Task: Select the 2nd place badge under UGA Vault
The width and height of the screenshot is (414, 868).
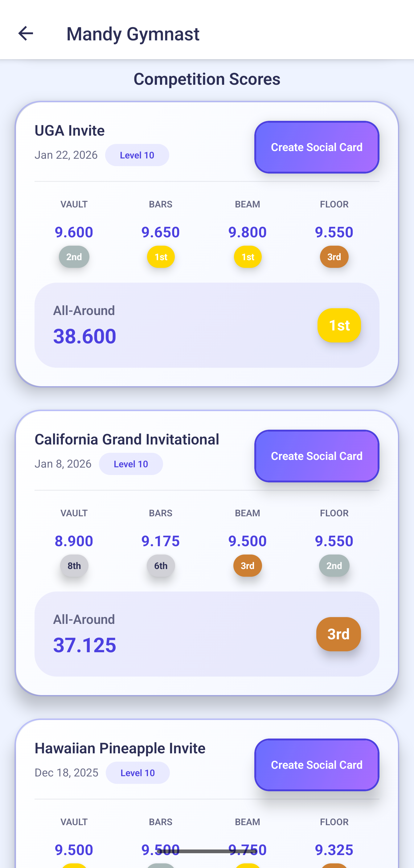Action: click(74, 257)
